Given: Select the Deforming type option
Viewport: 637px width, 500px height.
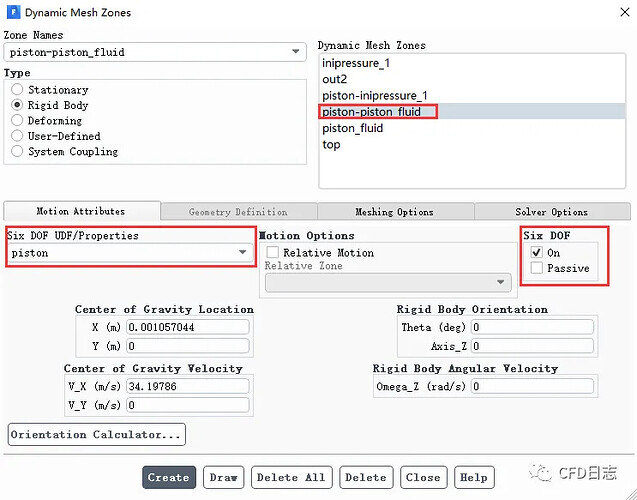Looking at the screenshot, I should [x=17, y=121].
